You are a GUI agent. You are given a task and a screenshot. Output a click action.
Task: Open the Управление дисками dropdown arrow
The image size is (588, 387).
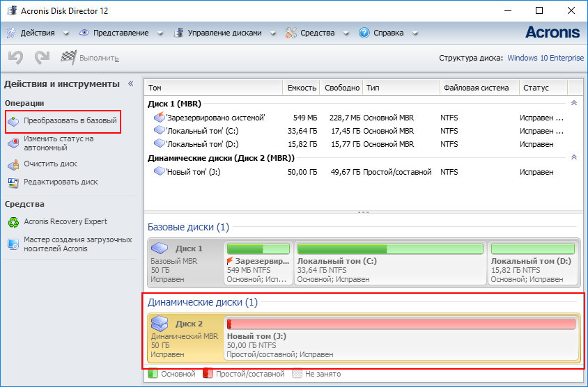coord(273,33)
